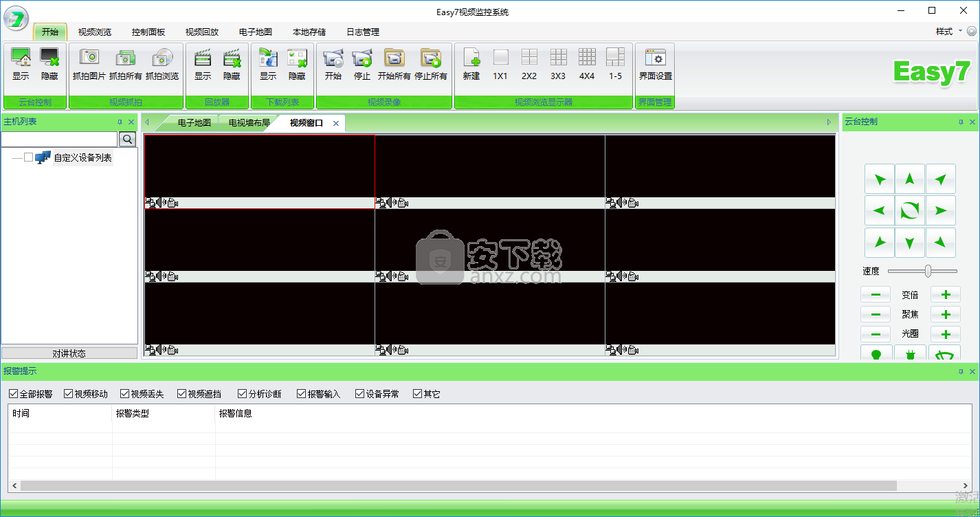Screen dimensions: 980x517
Task: Check the 自定义设备列表 checkbox
Action: (28, 157)
